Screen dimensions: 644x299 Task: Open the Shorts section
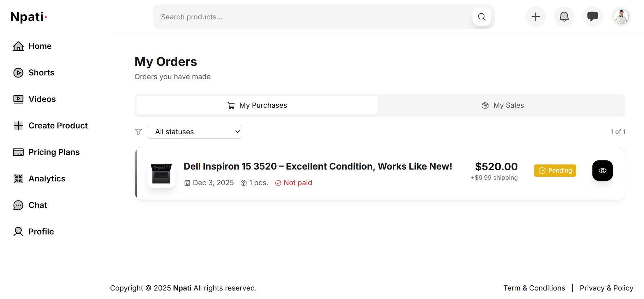coord(41,72)
